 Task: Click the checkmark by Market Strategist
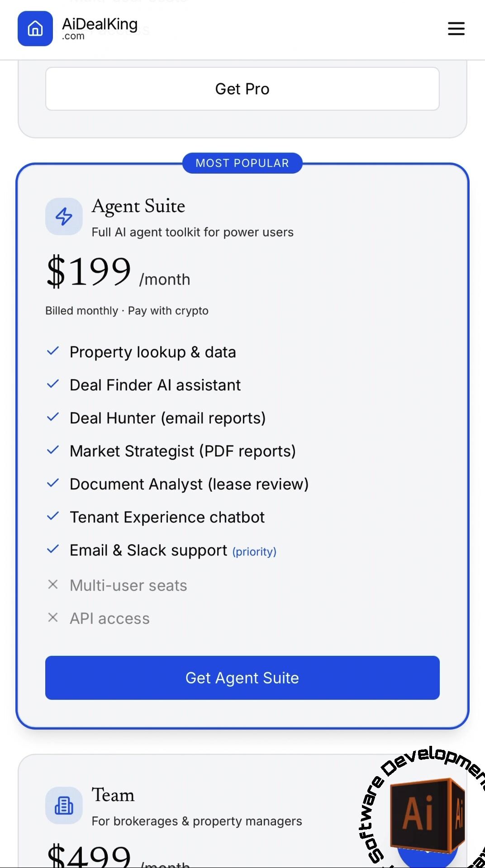click(53, 450)
